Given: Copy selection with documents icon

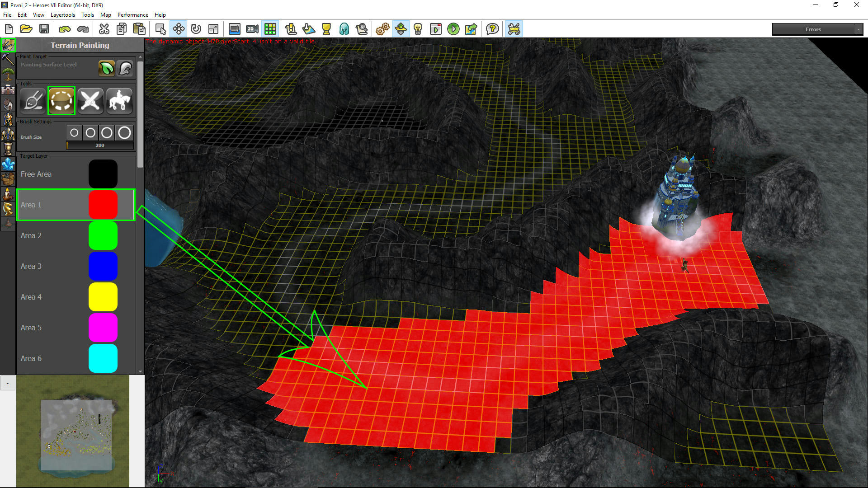Looking at the screenshot, I should coord(122,29).
